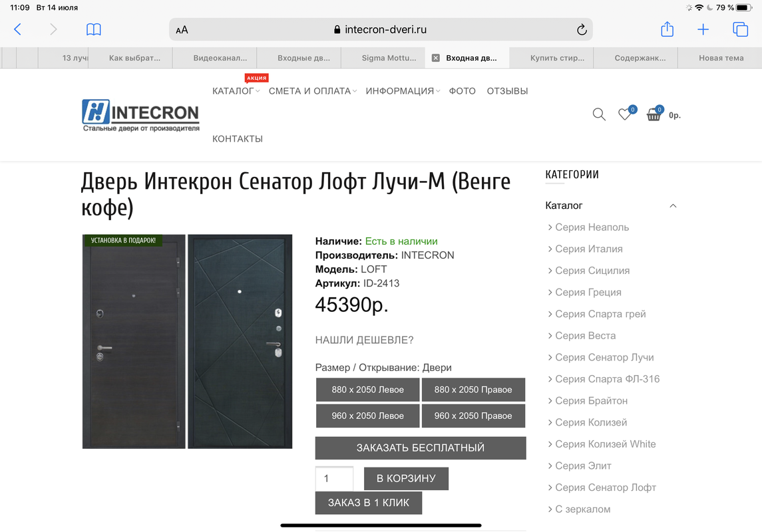This screenshot has width=762, height=532.
Task: Open Safari bookmarks book icon
Action: point(93,30)
